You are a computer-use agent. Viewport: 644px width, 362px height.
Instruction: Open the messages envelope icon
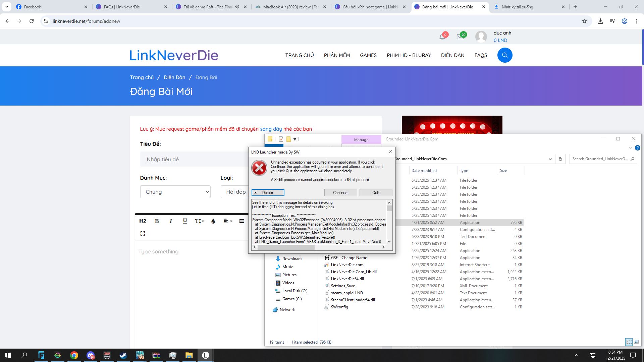pyautogui.click(x=460, y=37)
